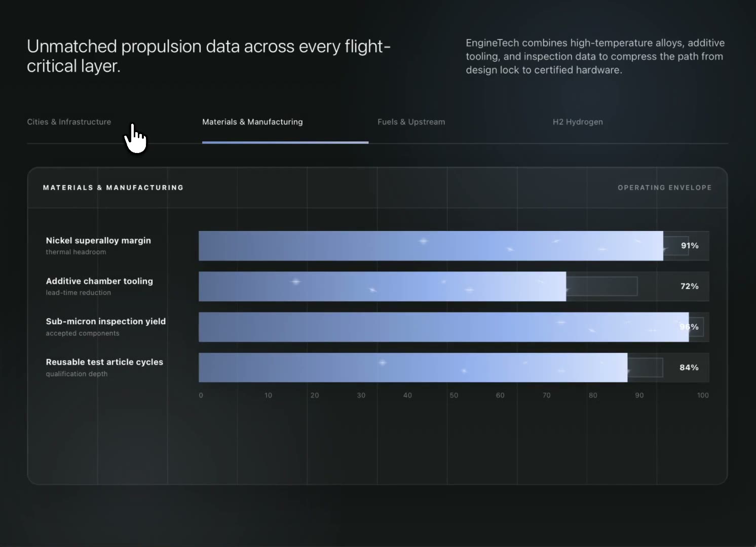Click the "accepted components" subtitle

click(x=83, y=333)
